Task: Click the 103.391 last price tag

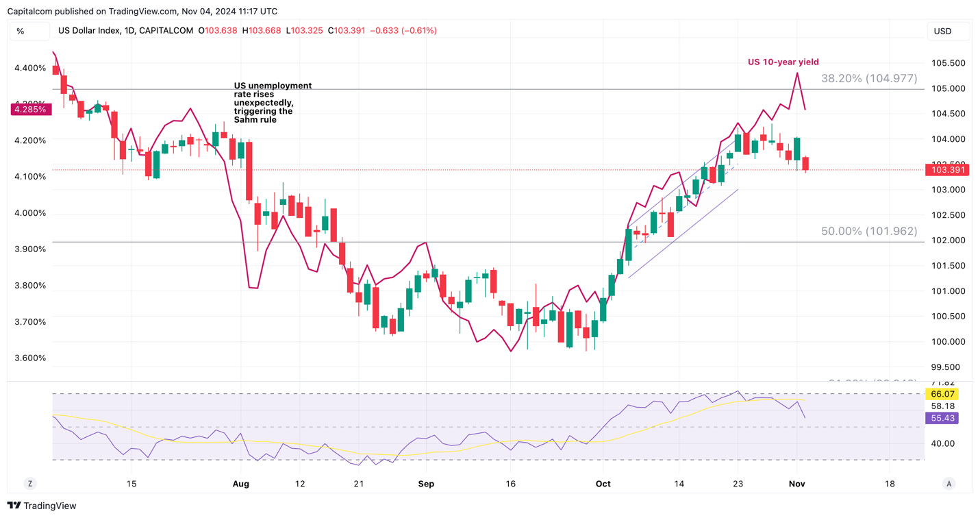Action: [x=947, y=170]
